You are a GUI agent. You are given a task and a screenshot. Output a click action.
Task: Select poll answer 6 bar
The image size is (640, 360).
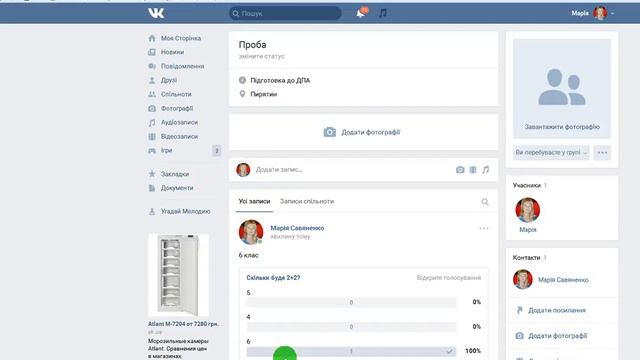tap(351, 351)
